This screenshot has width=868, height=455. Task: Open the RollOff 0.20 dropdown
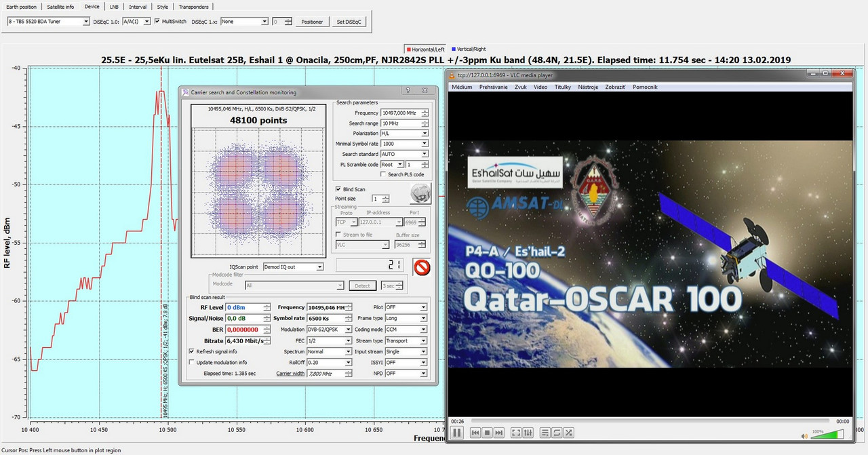pos(330,362)
